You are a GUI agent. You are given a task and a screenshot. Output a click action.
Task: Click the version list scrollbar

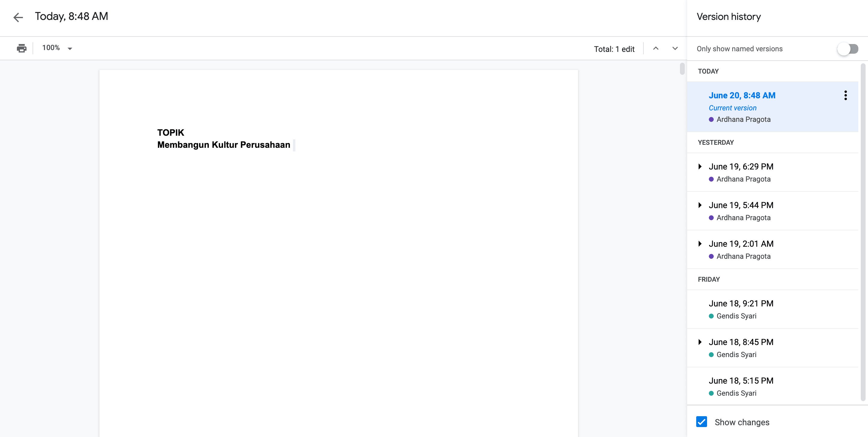tap(863, 233)
